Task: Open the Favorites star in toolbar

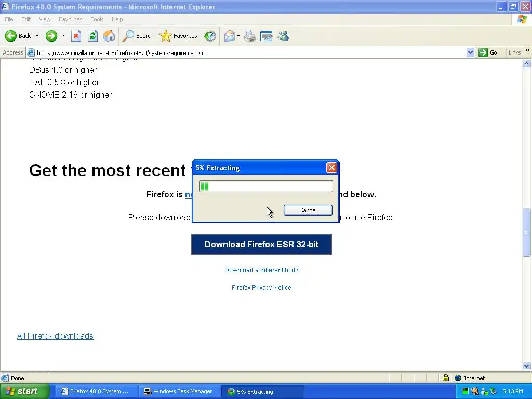Action: pos(179,36)
